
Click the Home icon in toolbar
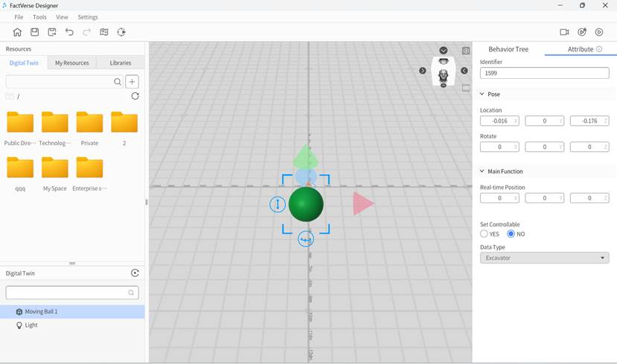coord(17,32)
